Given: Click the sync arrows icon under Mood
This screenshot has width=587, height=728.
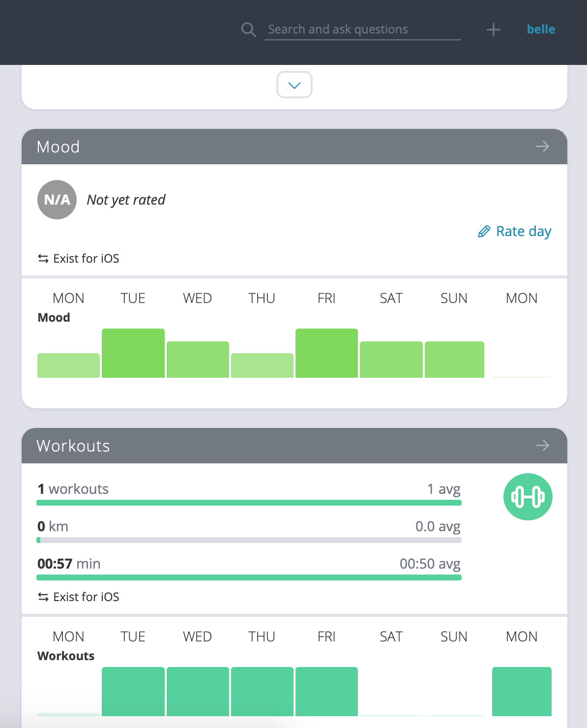Looking at the screenshot, I should click(x=43, y=259).
